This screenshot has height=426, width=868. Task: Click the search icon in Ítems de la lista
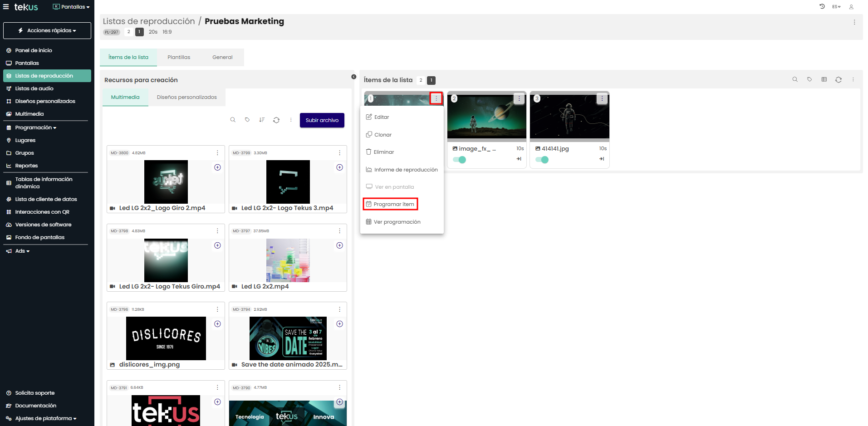click(794, 79)
